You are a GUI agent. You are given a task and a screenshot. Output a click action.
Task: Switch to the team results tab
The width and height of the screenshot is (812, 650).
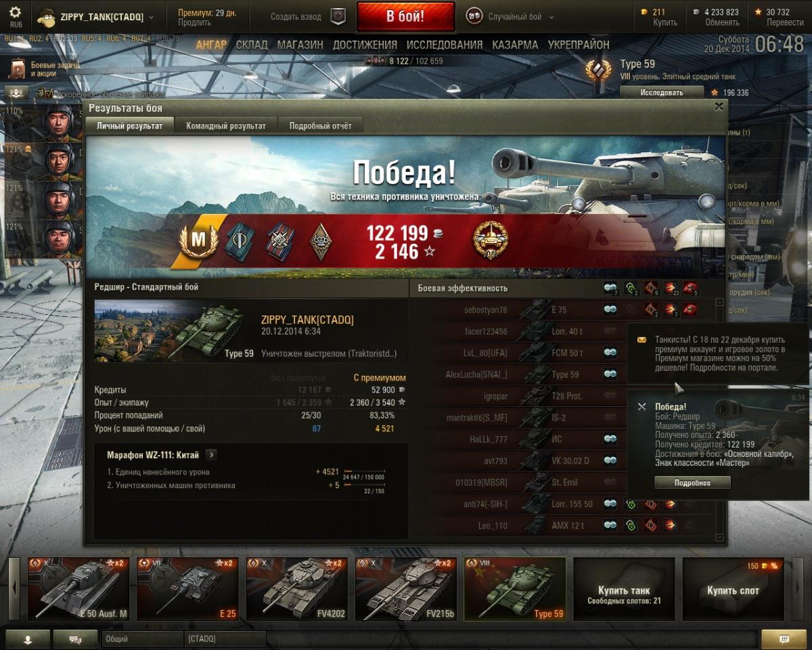[x=226, y=125]
